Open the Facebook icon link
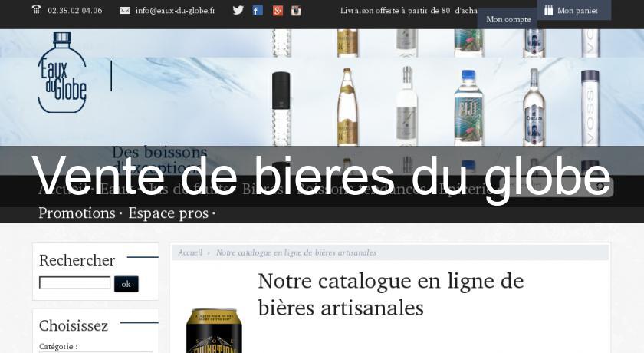 tap(258, 10)
